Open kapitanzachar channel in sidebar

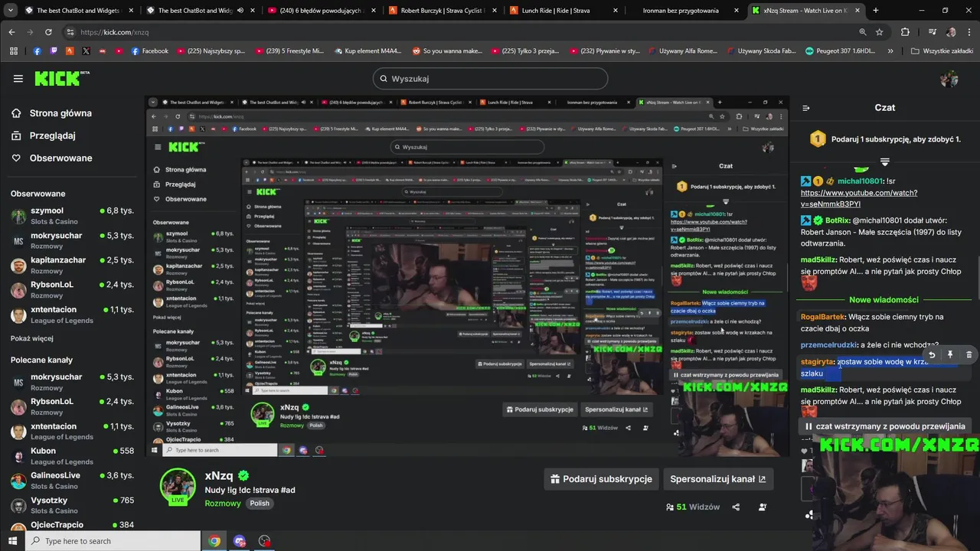click(72, 266)
